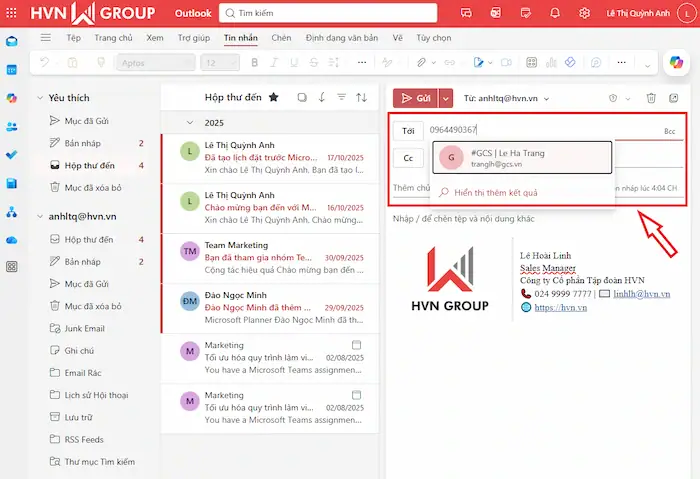Open the Từ: anhltq@hvn.vn sender dropdown
The width and height of the screenshot is (700, 479).
[512, 99]
